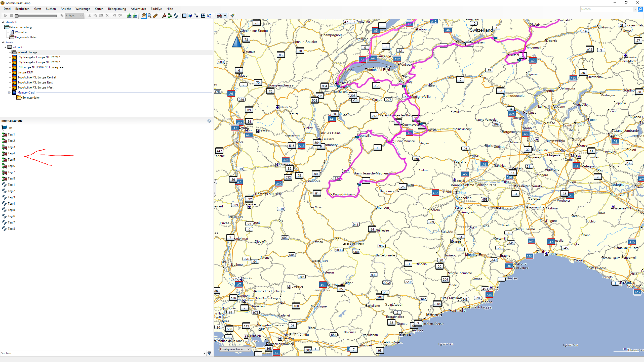Toggle 2D map view button
This screenshot has width=644, height=362.
pyautogui.click(x=184, y=16)
